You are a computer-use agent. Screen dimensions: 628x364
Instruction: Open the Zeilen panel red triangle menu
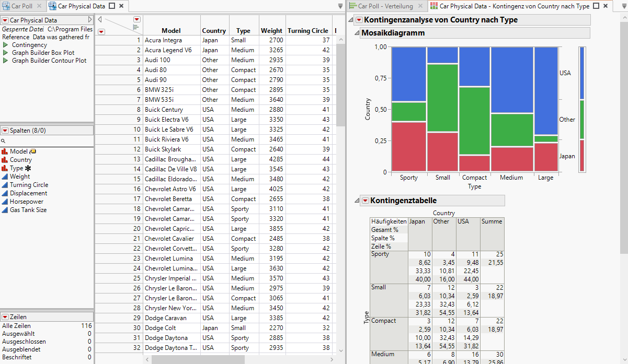(x=6, y=316)
